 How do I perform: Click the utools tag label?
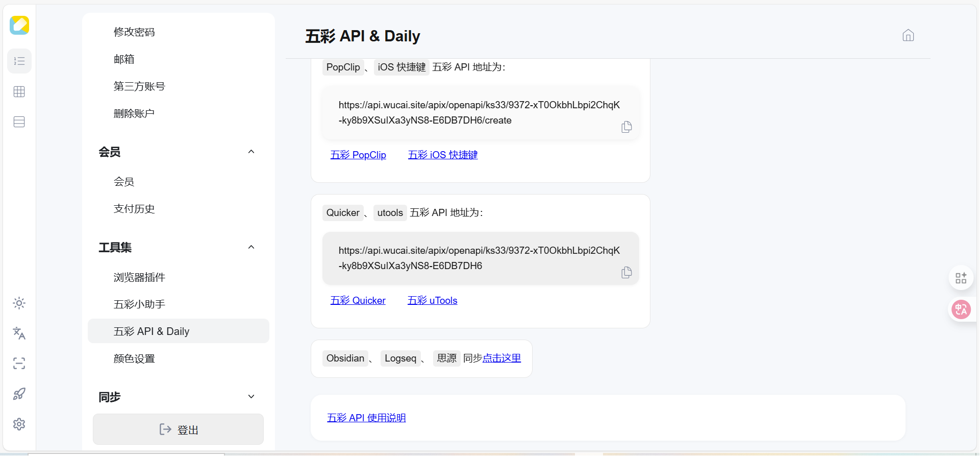tap(390, 213)
